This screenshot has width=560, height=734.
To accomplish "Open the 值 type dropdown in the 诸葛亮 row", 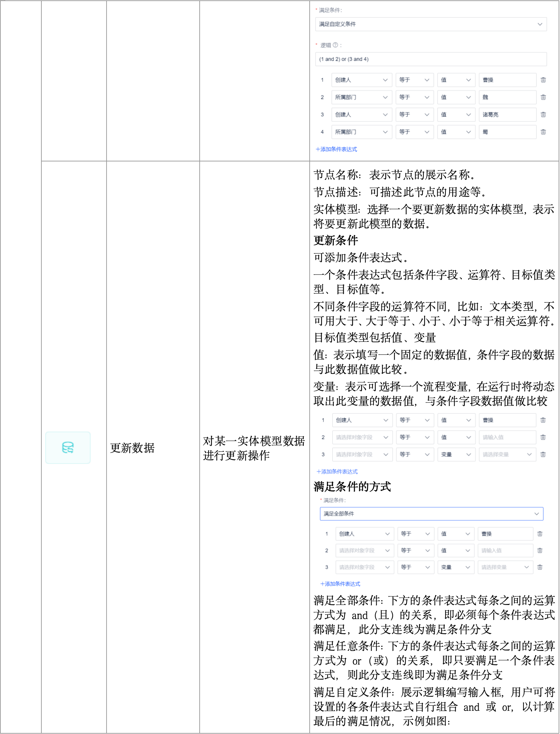I will tap(456, 115).
